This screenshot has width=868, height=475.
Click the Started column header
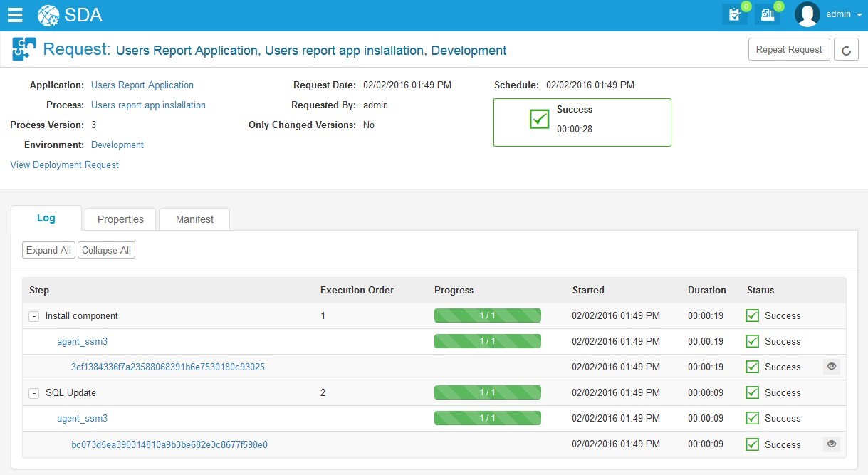coord(588,290)
